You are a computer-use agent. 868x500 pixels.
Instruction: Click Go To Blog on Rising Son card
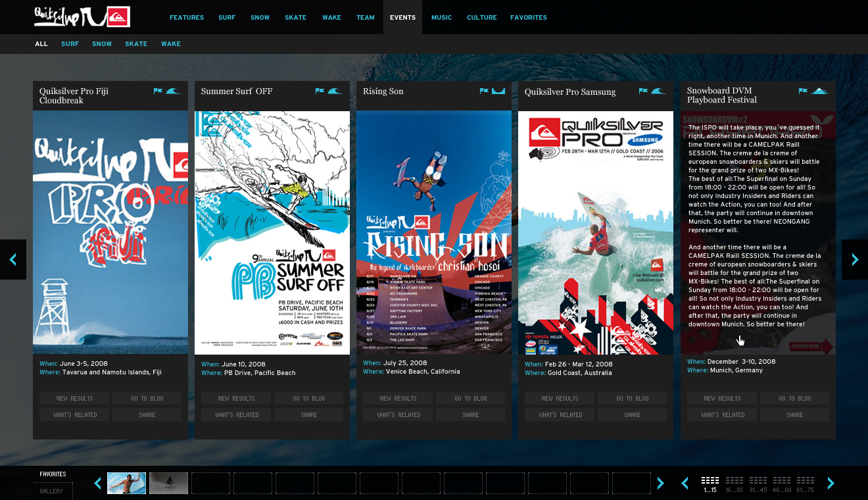(x=471, y=398)
